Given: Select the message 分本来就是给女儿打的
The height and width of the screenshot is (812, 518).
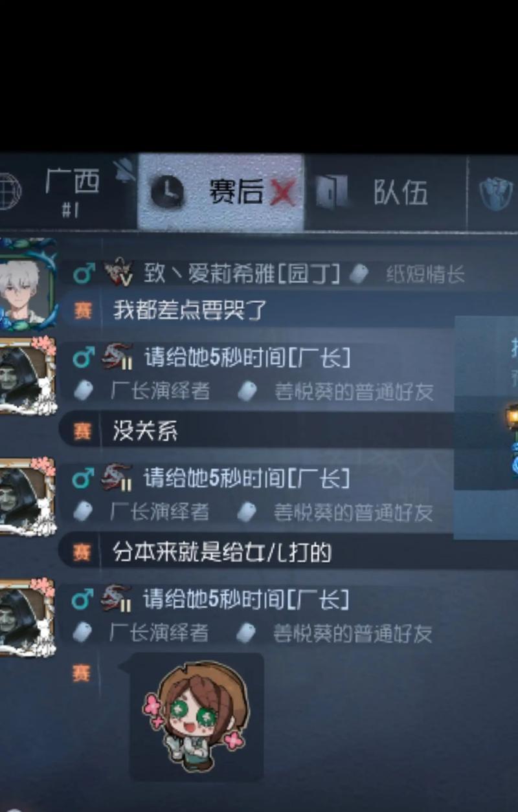Looking at the screenshot, I should [x=222, y=552].
